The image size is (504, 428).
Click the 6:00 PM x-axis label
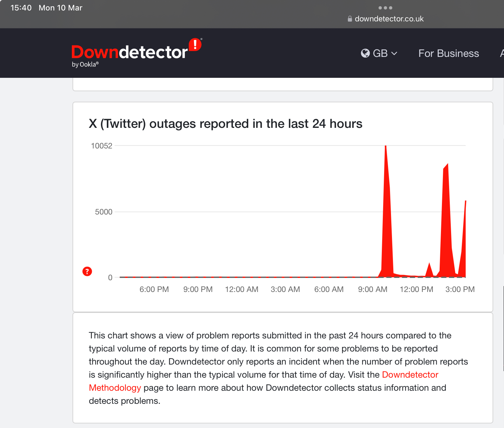154,289
